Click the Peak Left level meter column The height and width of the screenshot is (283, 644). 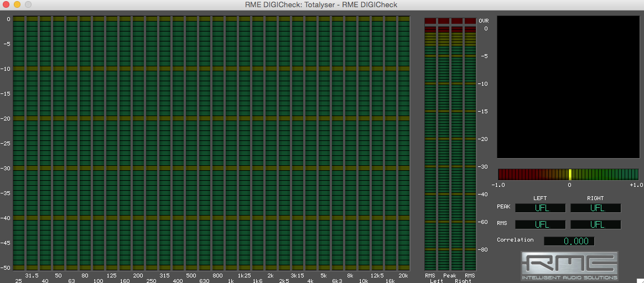444,144
